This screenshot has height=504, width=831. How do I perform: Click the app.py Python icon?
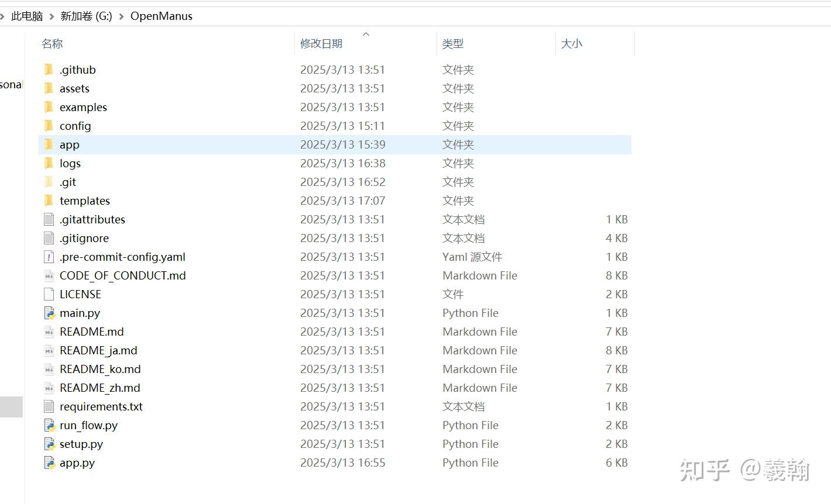(x=49, y=463)
